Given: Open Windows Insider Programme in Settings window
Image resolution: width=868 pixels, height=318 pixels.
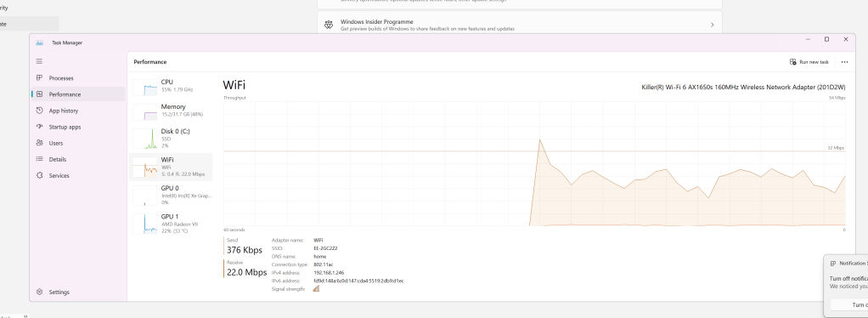Looking at the screenshot, I should [x=519, y=25].
